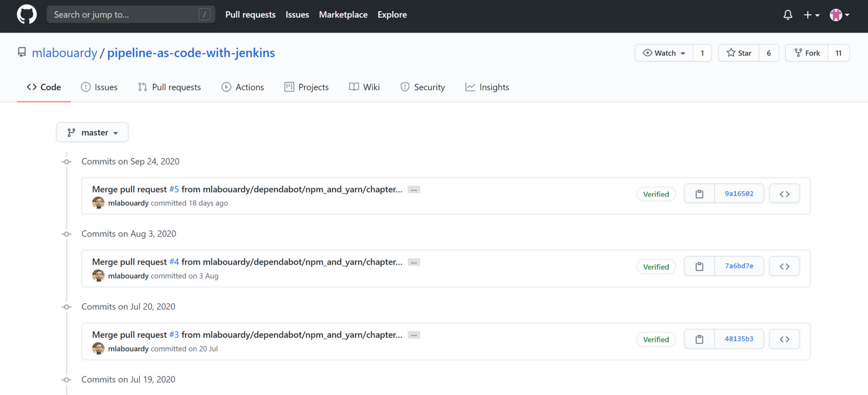This screenshot has height=395, width=868.
Task: Expand the plus create-new menu
Action: click(x=811, y=15)
